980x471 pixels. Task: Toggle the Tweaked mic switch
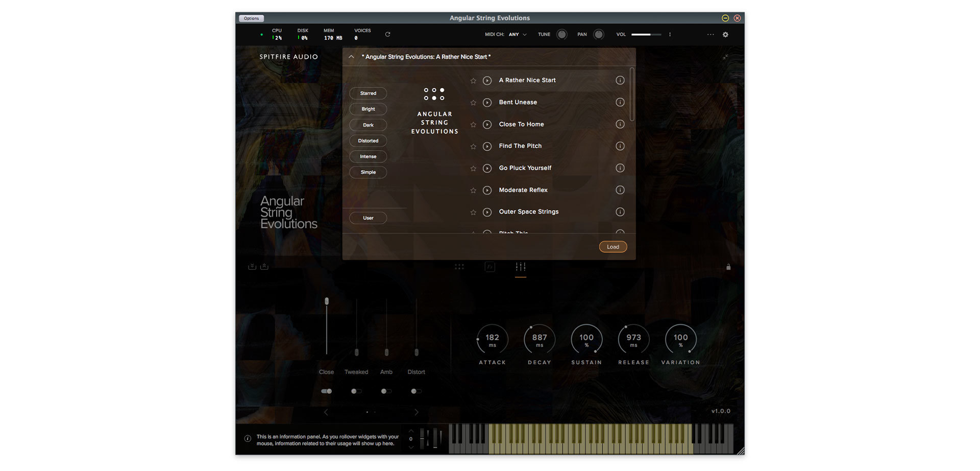pyautogui.click(x=356, y=391)
